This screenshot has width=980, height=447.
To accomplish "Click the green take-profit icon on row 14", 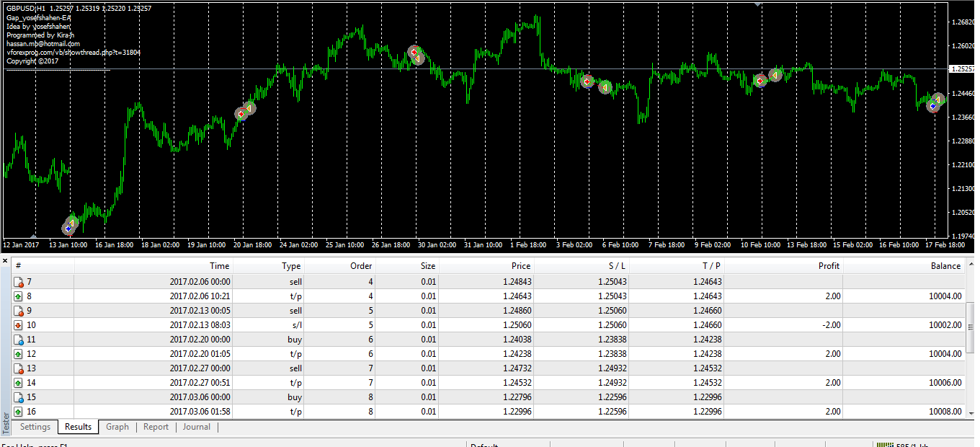I will [x=19, y=383].
